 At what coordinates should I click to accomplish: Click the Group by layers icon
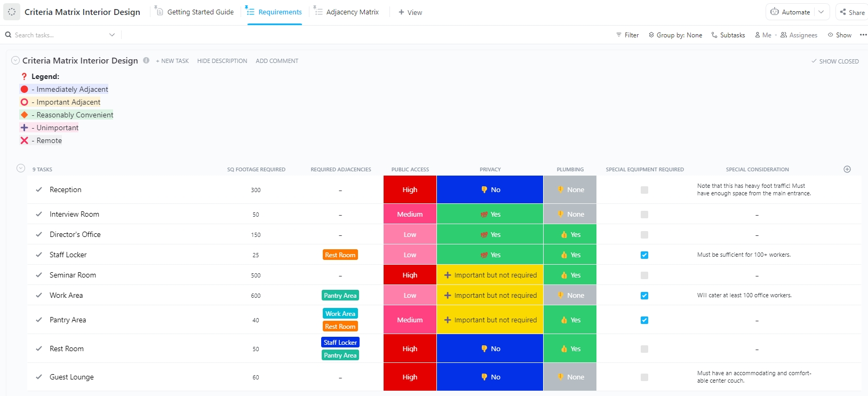tap(651, 35)
